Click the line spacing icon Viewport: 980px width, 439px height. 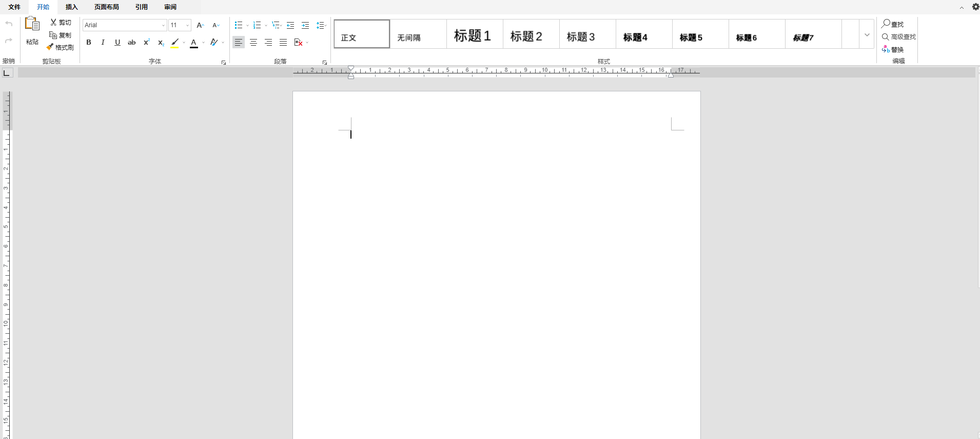pyautogui.click(x=321, y=25)
